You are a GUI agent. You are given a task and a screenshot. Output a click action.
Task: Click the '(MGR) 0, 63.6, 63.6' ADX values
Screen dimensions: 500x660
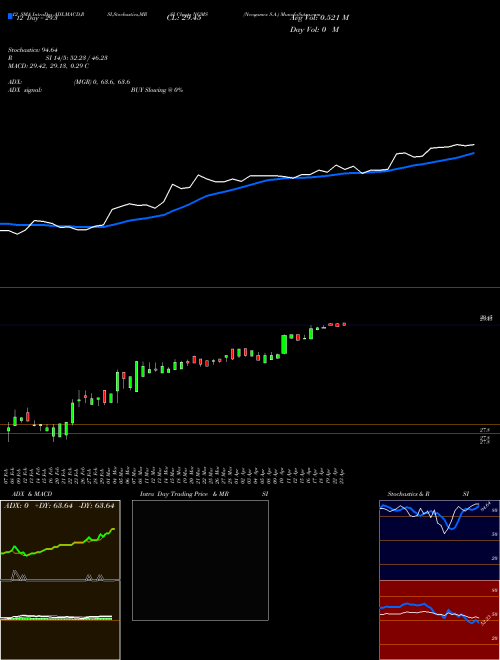[102, 82]
